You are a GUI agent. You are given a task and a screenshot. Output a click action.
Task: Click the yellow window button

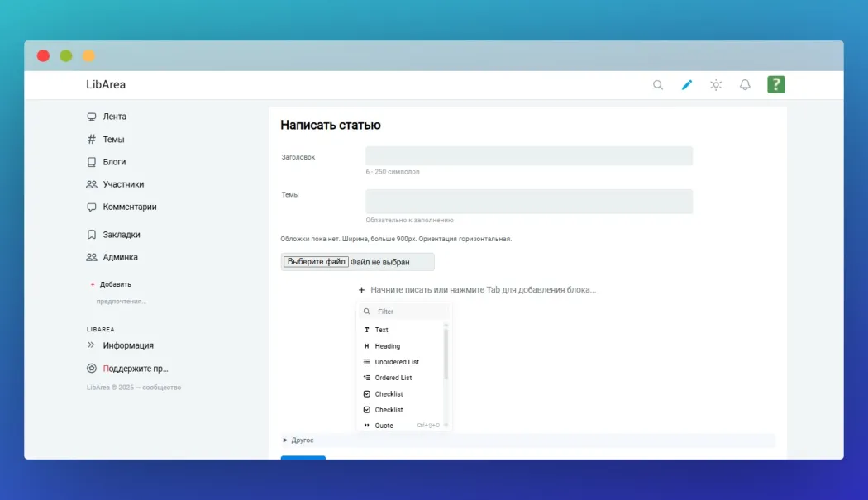pos(88,55)
